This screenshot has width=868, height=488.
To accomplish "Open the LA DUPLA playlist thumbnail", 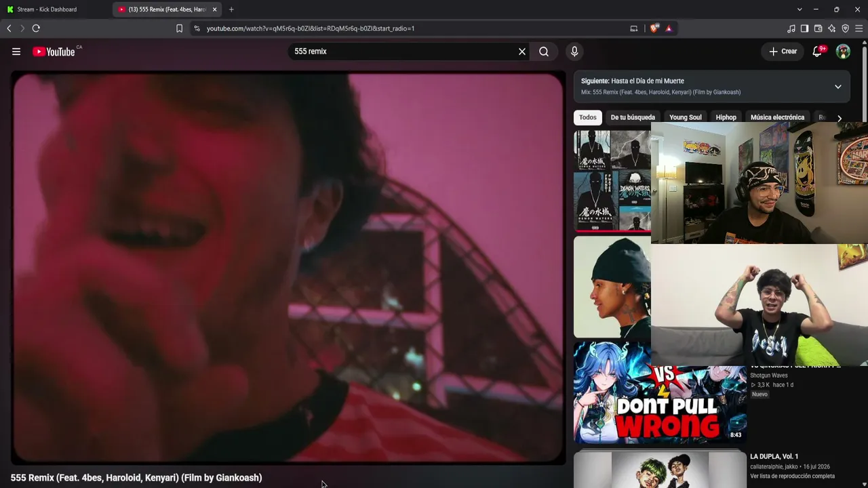I will [x=660, y=469].
